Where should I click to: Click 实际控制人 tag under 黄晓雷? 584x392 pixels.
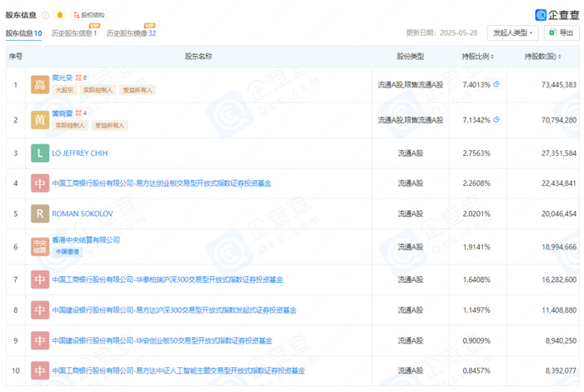[70, 125]
